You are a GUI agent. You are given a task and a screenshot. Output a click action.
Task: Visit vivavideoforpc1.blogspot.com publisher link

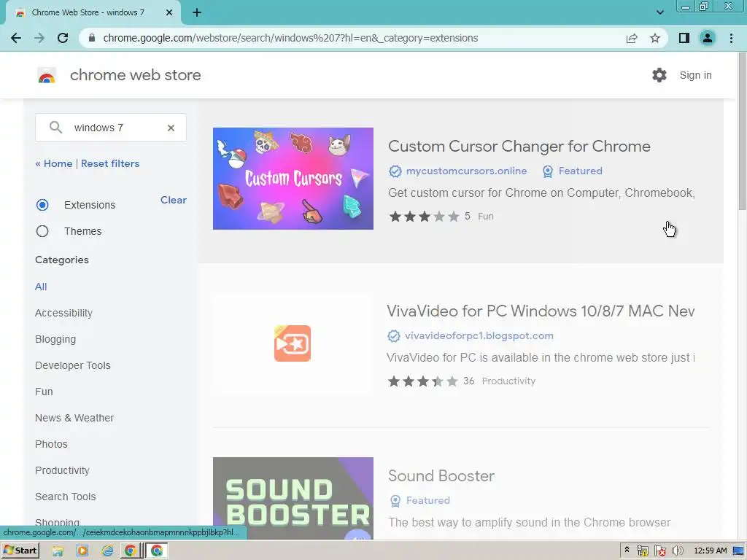click(x=479, y=335)
